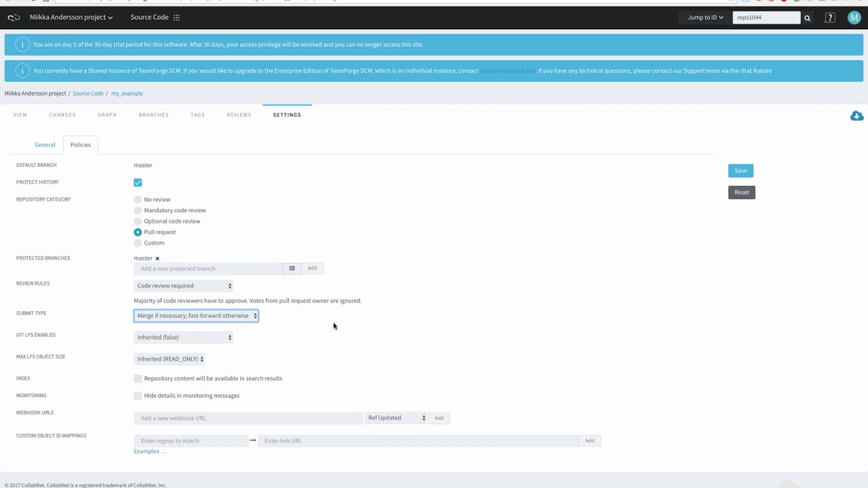Open the Jump to ID dropdown
Screen dimensions: 868x488
705,18
